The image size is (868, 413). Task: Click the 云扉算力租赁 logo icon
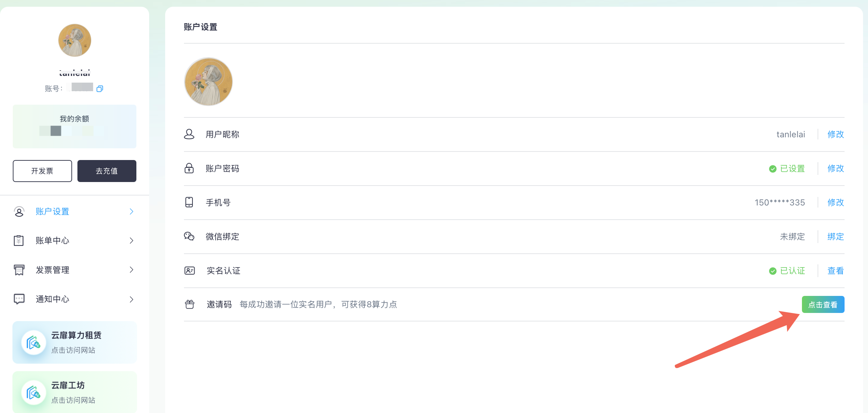(x=33, y=343)
